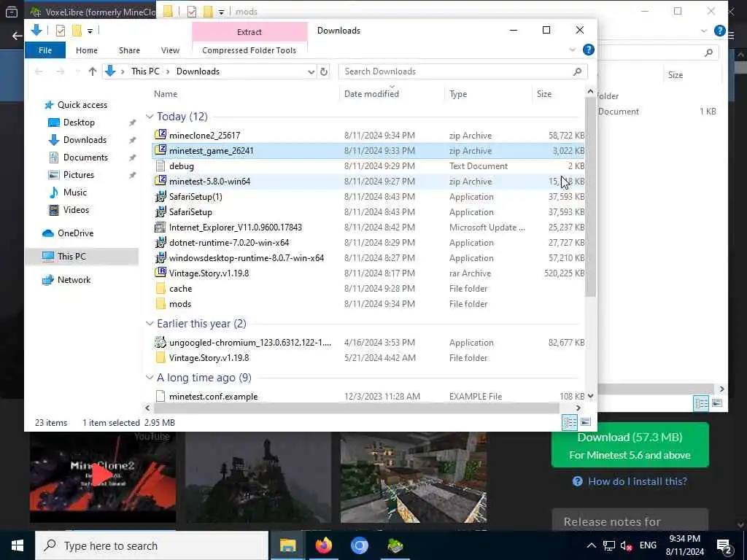Open the address bar history dropdown
Image resolution: width=747 pixels, height=560 pixels.
(311, 72)
